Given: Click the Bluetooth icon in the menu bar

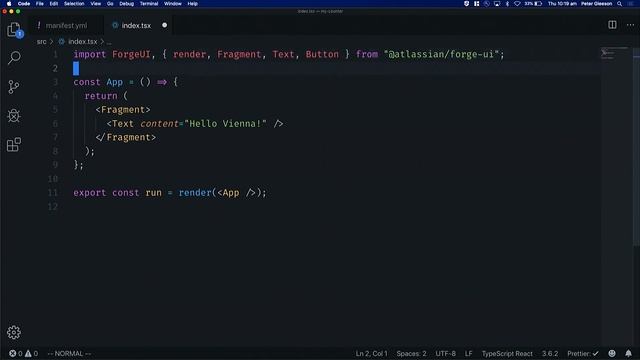Looking at the screenshot, I should 507,4.
